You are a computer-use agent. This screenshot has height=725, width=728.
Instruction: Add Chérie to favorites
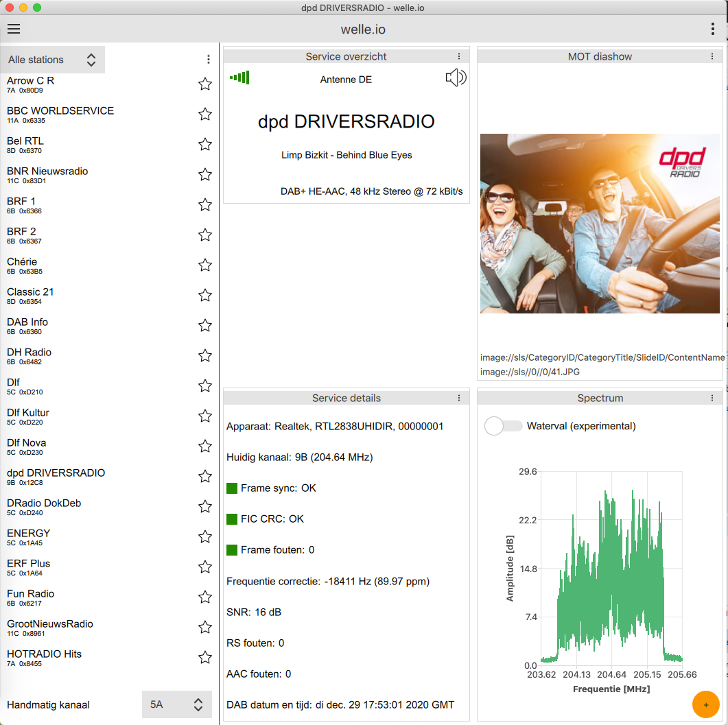click(x=205, y=265)
